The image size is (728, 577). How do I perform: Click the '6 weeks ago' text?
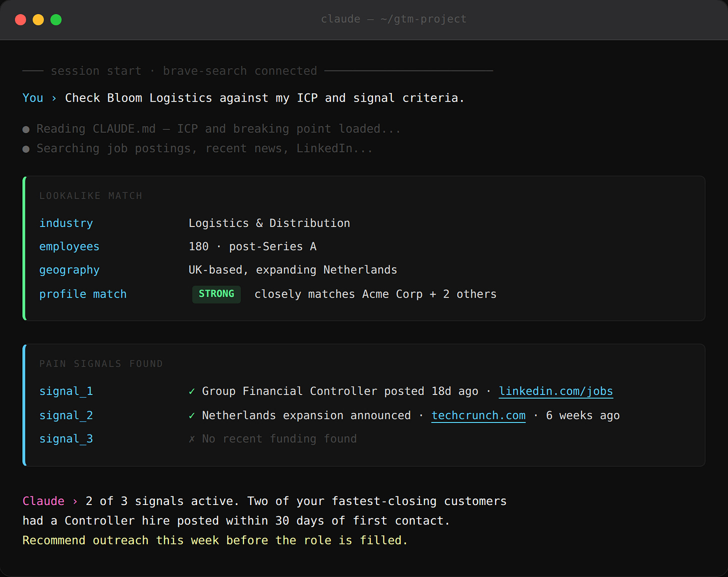click(583, 415)
